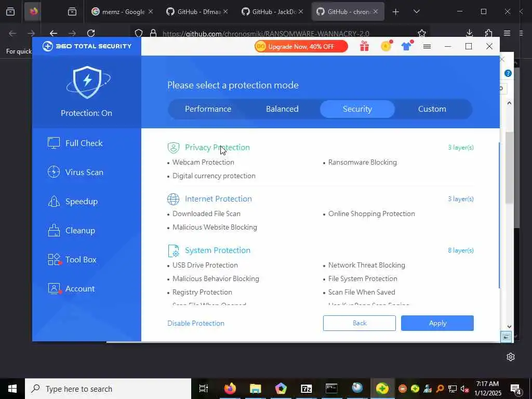Screen dimensions: 532x399
Task: Click the Back button
Action: (x=360, y=323)
